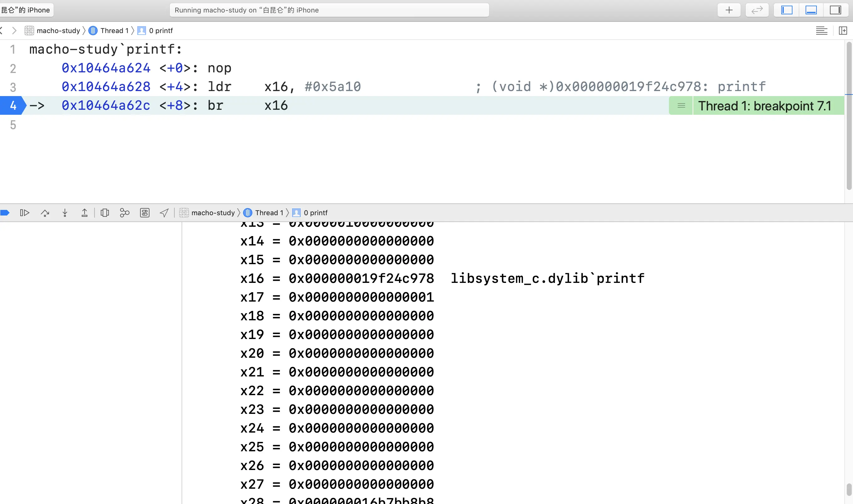Click the Simulate Location arrow icon
The height and width of the screenshot is (504, 853).
[164, 213]
